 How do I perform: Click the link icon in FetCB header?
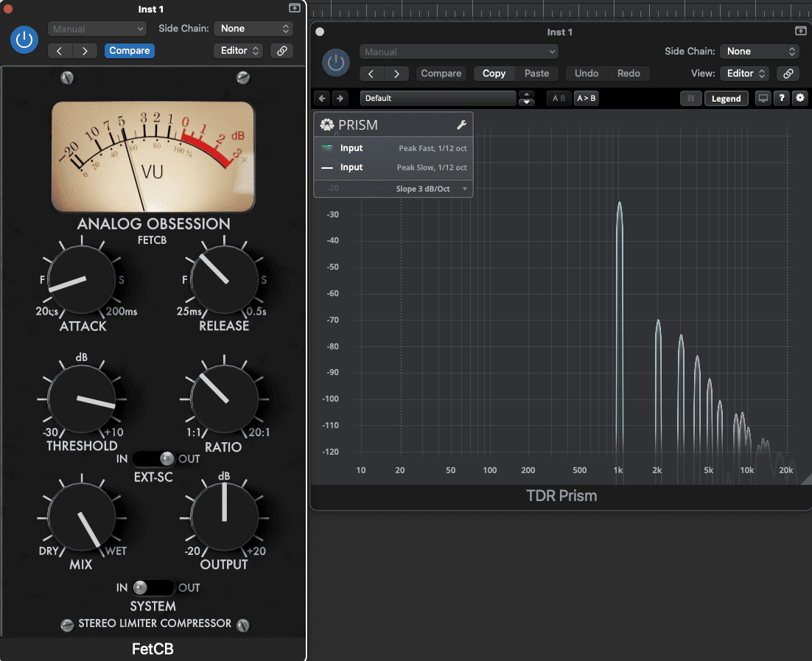click(281, 51)
